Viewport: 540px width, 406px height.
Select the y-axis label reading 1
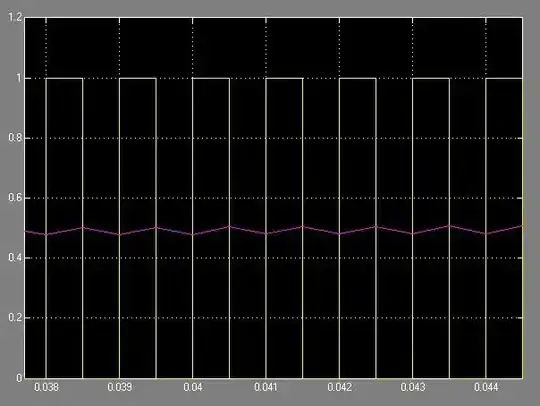point(19,78)
